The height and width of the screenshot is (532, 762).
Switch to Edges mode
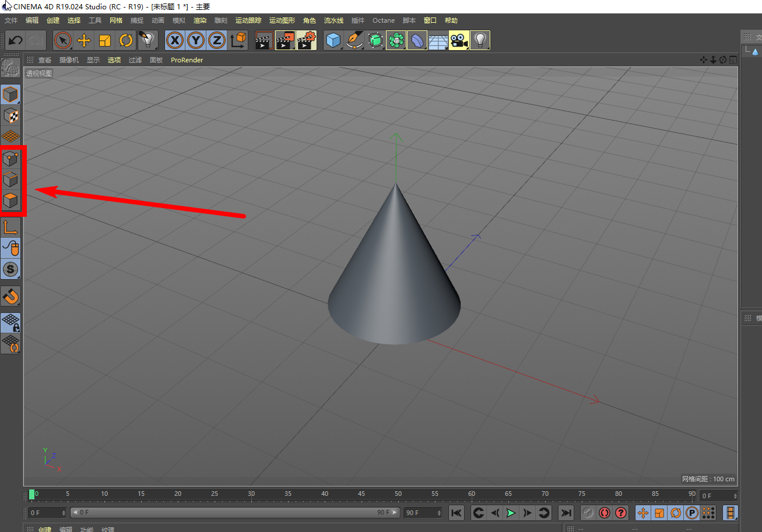coord(11,179)
